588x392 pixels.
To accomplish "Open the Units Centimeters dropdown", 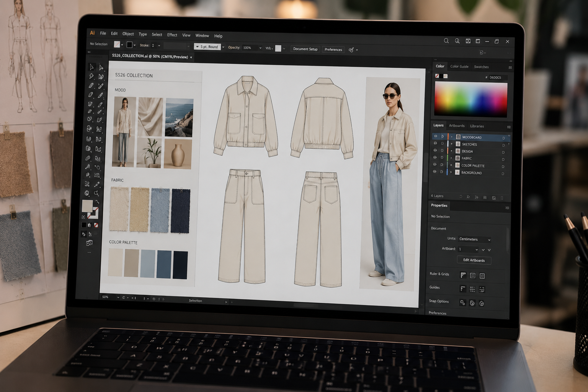I will tap(474, 239).
